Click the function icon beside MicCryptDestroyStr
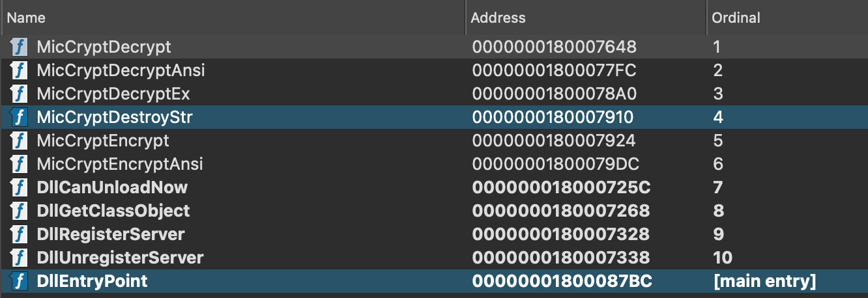This screenshot has height=298, width=868. (x=19, y=117)
